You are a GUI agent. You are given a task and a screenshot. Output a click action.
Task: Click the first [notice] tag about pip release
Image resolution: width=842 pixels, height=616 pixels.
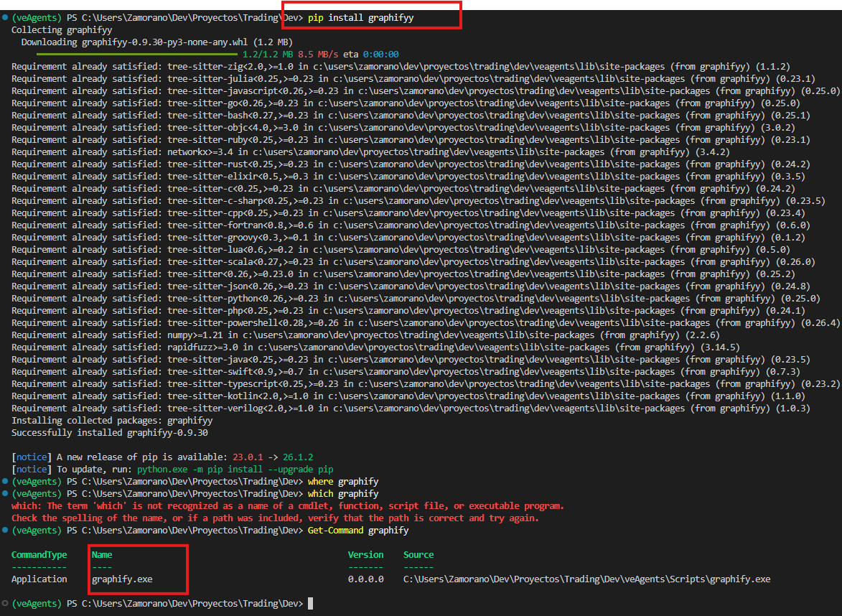32,457
